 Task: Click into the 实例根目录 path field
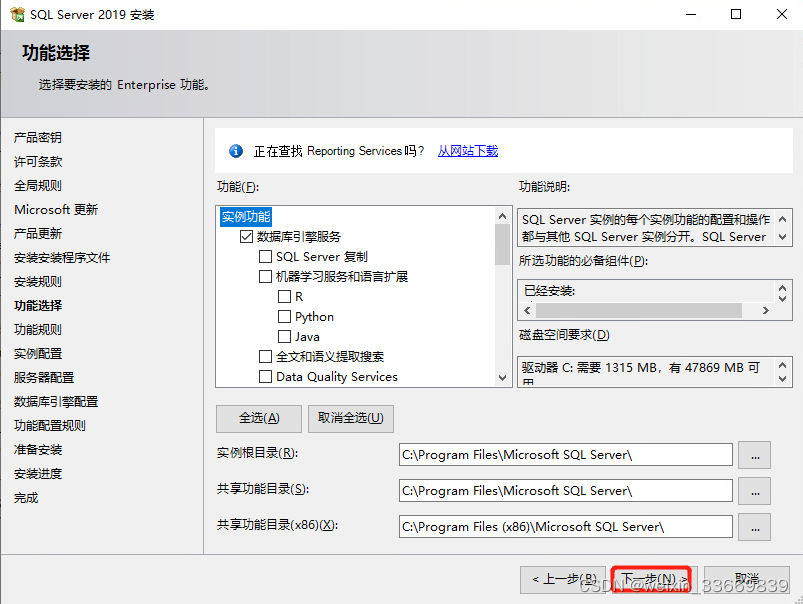pos(565,455)
